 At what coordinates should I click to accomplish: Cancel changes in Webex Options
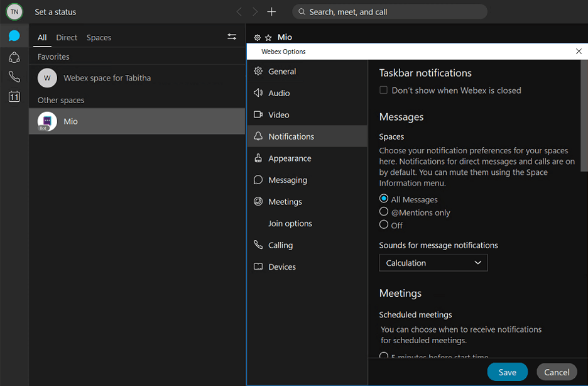pyautogui.click(x=557, y=372)
